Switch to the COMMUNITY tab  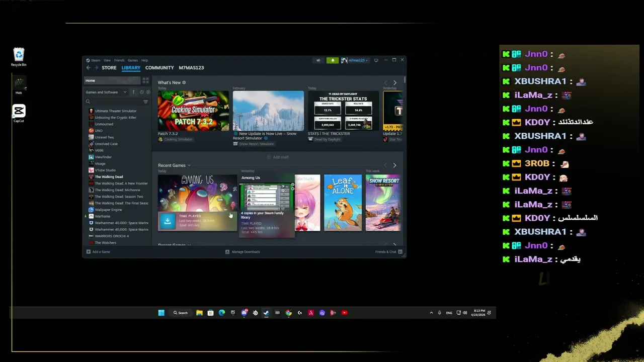click(159, 68)
